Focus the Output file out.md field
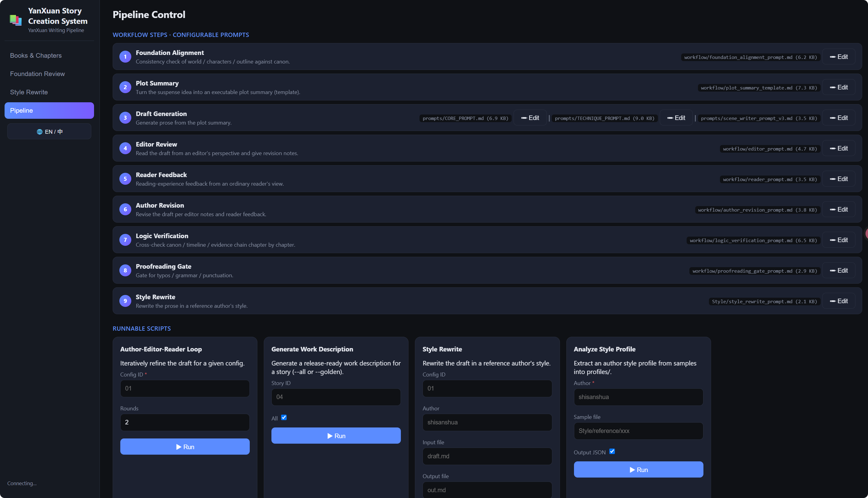 click(x=487, y=490)
